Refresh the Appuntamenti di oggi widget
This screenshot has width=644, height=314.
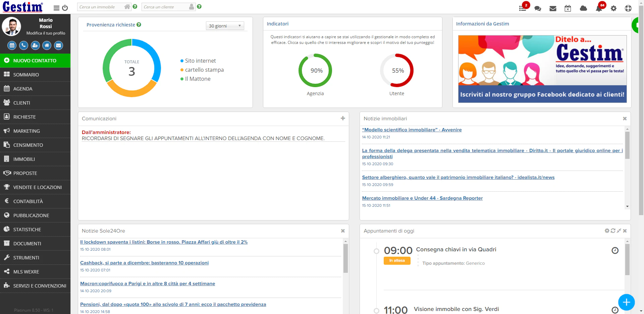pyautogui.click(x=613, y=231)
